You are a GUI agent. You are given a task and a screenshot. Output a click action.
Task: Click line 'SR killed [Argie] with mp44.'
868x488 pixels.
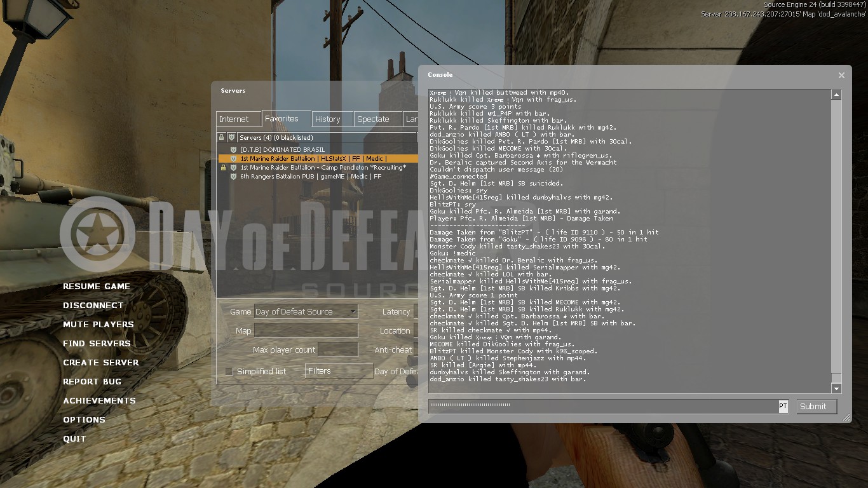[x=483, y=365]
